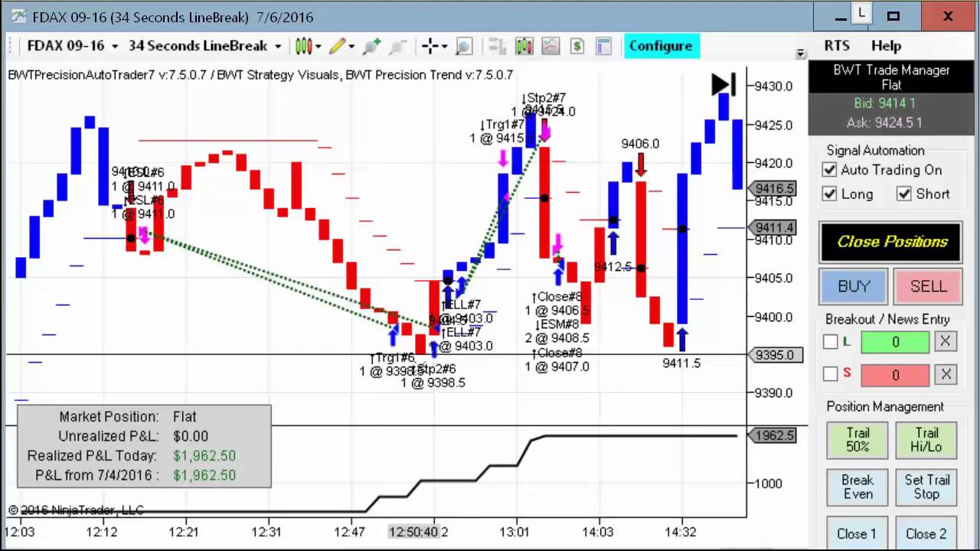
Task: Click the Ask: 9424.5 1 text
Action: [884, 122]
